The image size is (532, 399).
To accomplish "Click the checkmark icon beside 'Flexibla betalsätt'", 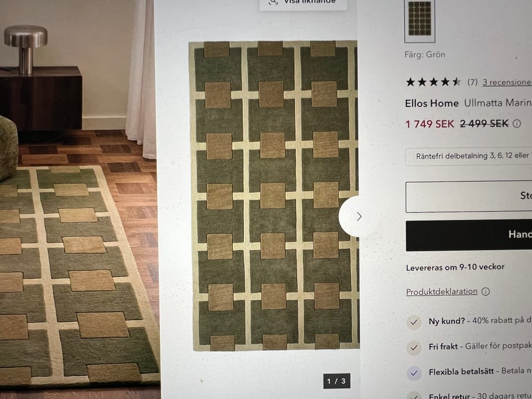I will (414, 373).
